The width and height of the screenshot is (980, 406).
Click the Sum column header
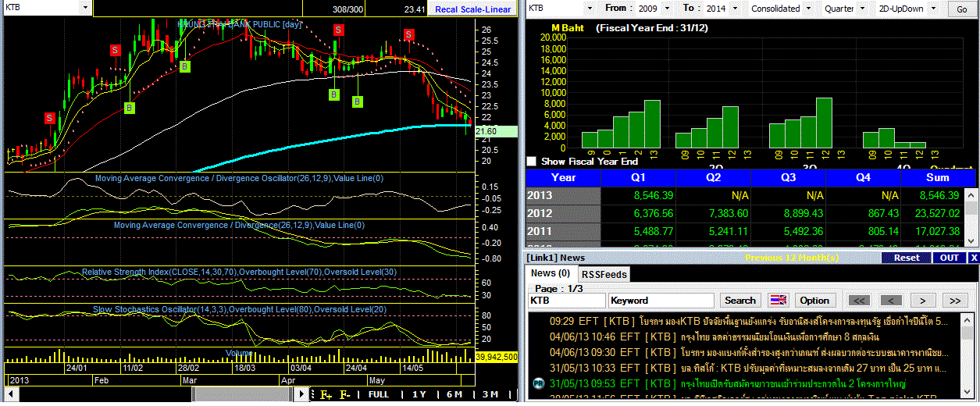point(939,177)
